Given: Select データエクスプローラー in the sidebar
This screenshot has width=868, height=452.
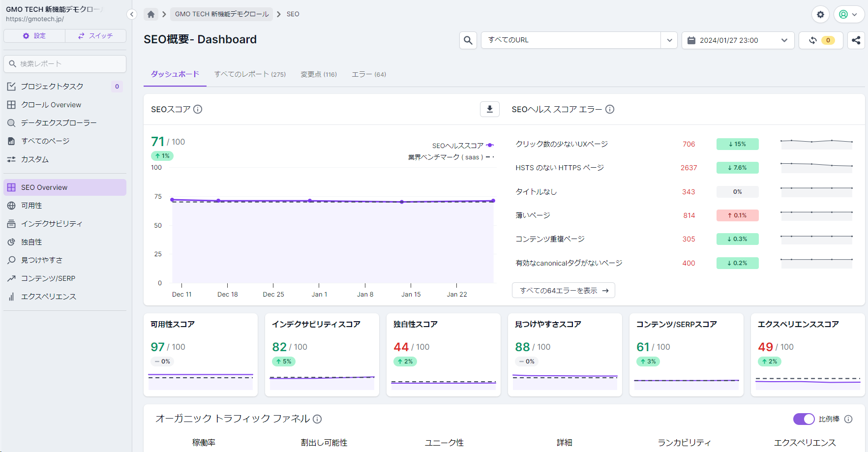Looking at the screenshot, I should (11, 122).
